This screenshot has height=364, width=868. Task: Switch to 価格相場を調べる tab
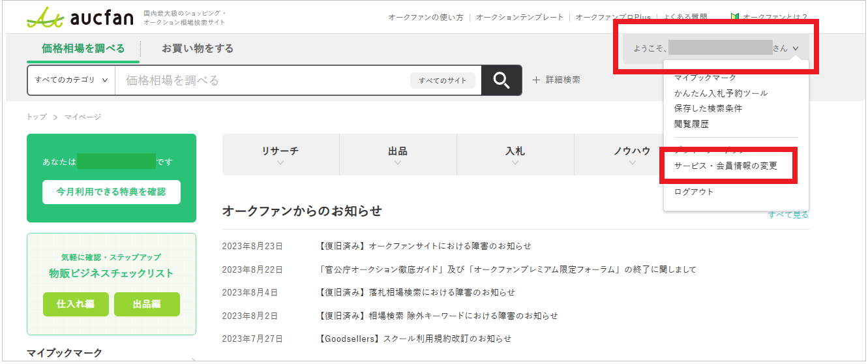click(x=83, y=48)
